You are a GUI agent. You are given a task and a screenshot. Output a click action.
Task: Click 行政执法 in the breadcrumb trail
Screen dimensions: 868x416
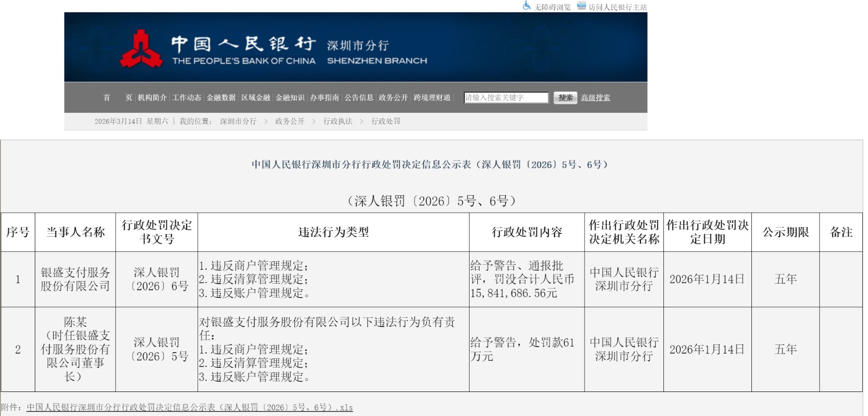338,121
